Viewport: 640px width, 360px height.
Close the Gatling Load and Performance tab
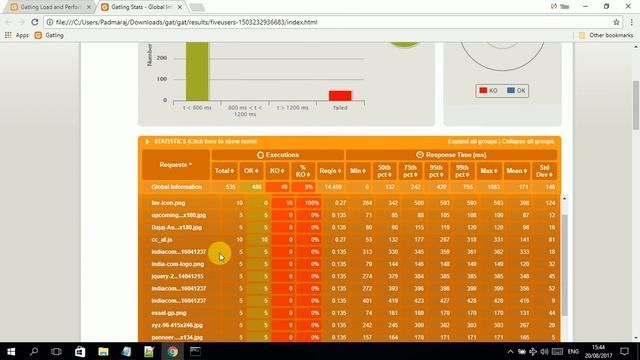tap(89, 7)
